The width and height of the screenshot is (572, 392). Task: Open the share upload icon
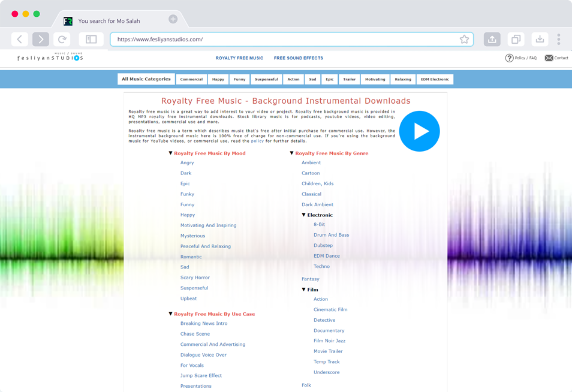coord(492,40)
